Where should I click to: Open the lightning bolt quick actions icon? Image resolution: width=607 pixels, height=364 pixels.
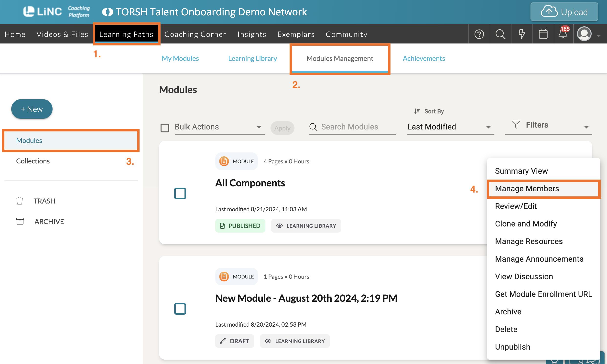point(522,34)
